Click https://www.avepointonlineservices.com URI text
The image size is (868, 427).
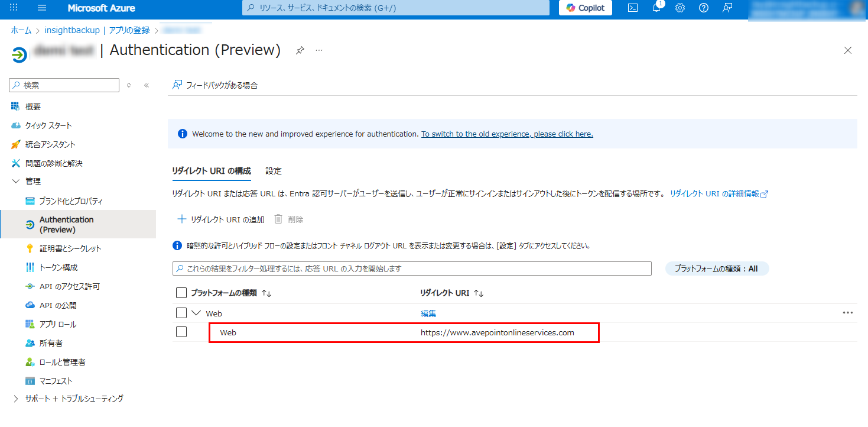(x=498, y=332)
